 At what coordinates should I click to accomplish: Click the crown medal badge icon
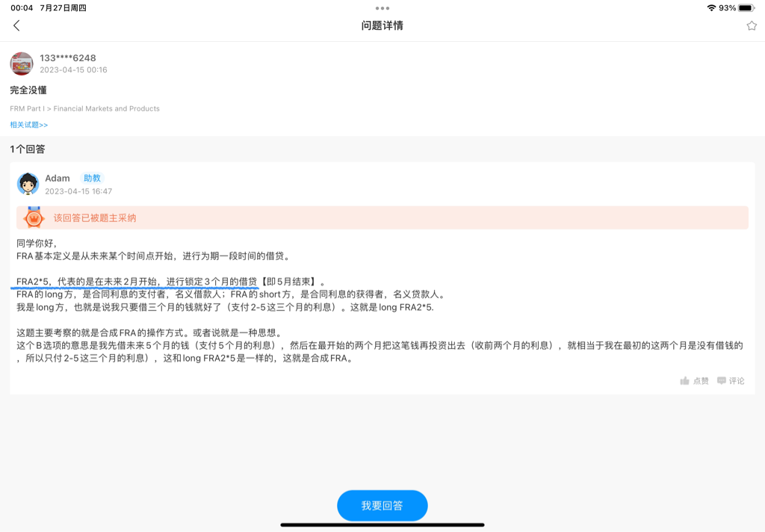point(34,217)
